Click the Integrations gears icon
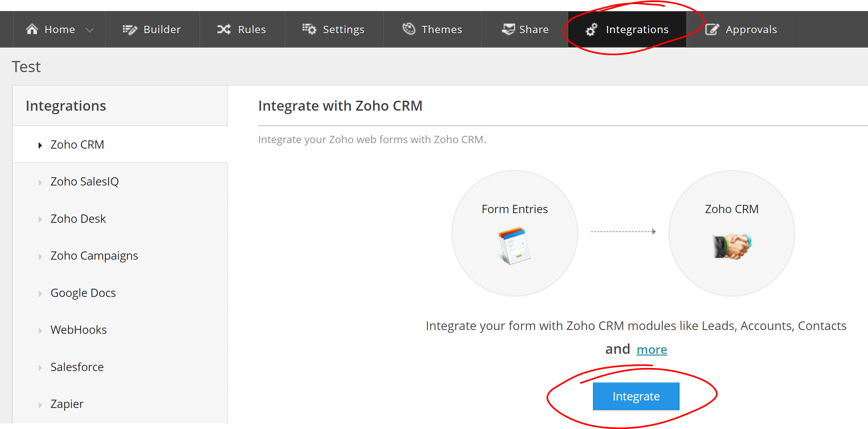The height and width of the screenshot is (429, 868). click(x=591, y=30)
